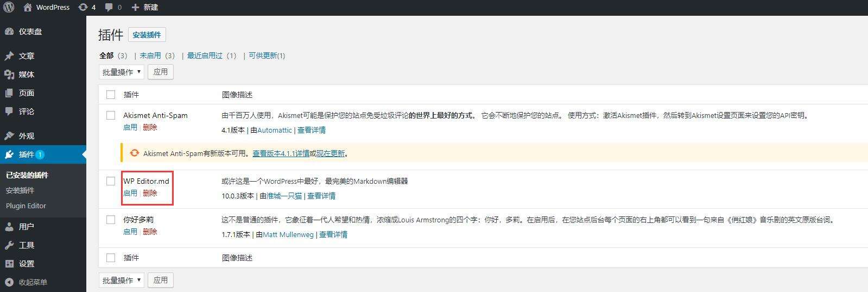This screenshot has height=292, width=868.
Task: Click the 新建 new content label in admin bar
Action: [x=151, y=7]
